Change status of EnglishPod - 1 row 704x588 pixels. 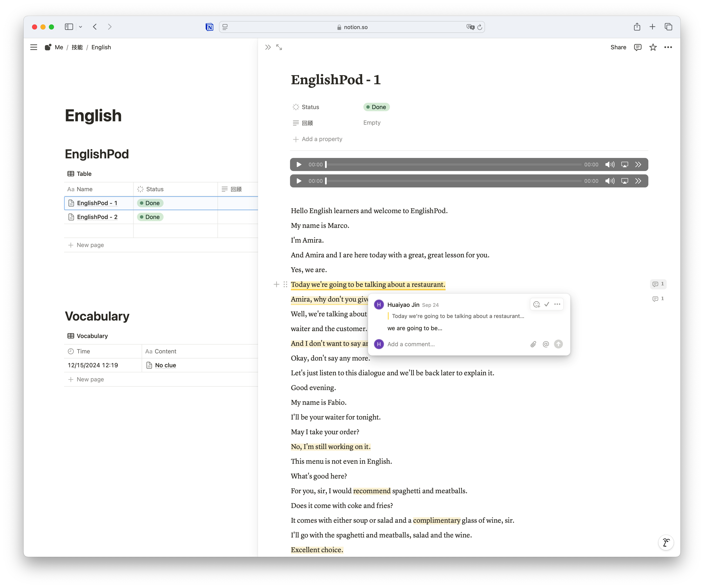tap(150, 203)
